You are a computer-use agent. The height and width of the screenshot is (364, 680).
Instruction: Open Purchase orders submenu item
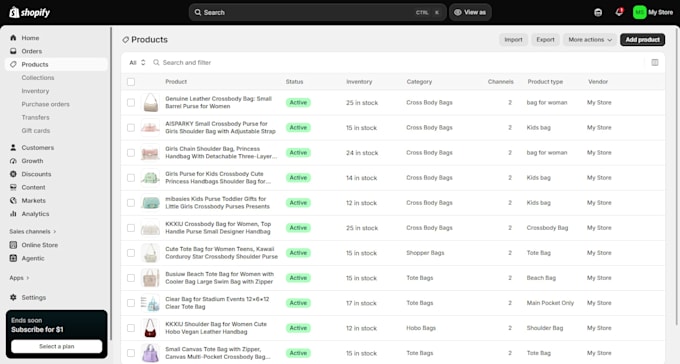(x=46, y=104)
